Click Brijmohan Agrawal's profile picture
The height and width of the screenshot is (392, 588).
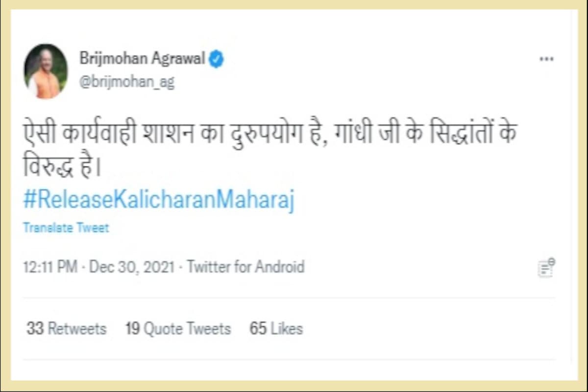[46, 70]
